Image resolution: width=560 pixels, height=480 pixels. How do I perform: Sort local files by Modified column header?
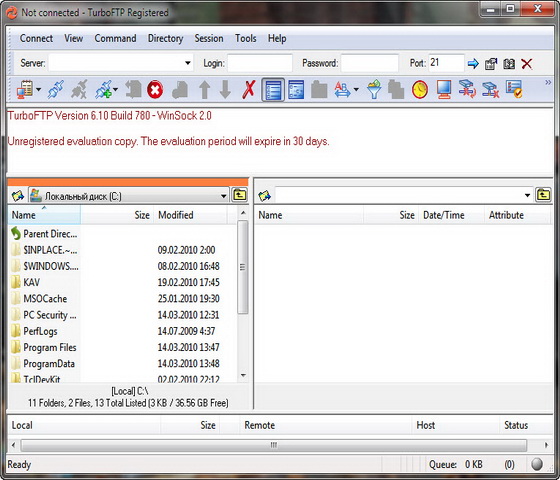(190, 215)
